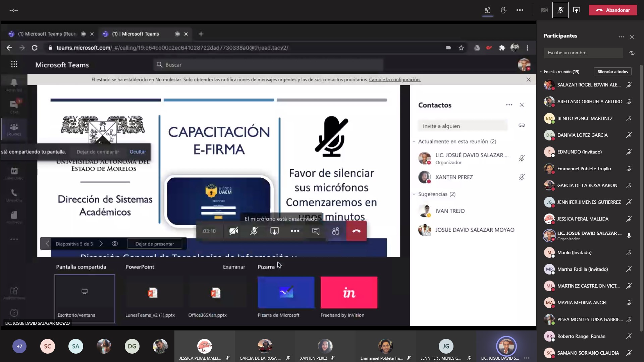Toggle the microphone in the top meeting bar
644x362 pixels.
tap(560, 10)
